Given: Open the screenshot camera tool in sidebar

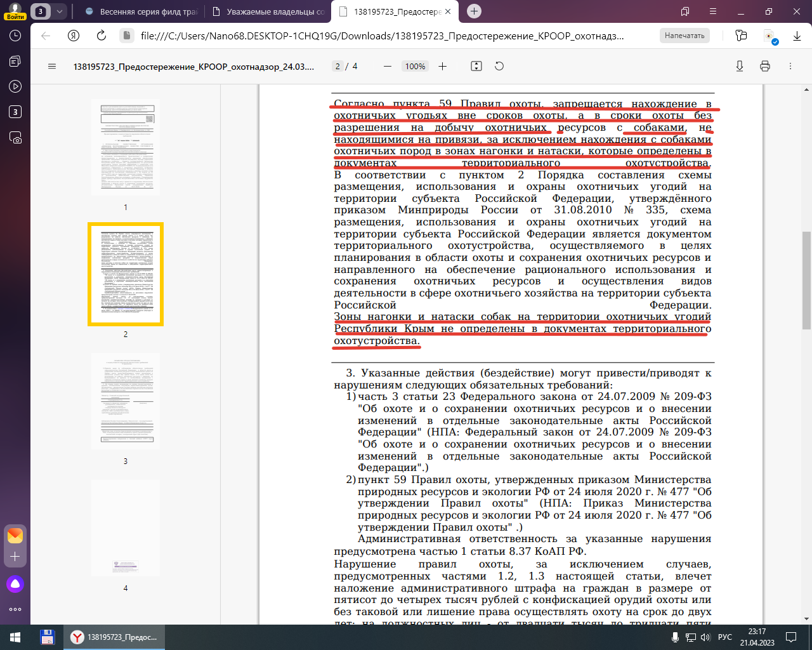Looking at the screenshot, I should (x=15, y=138).
